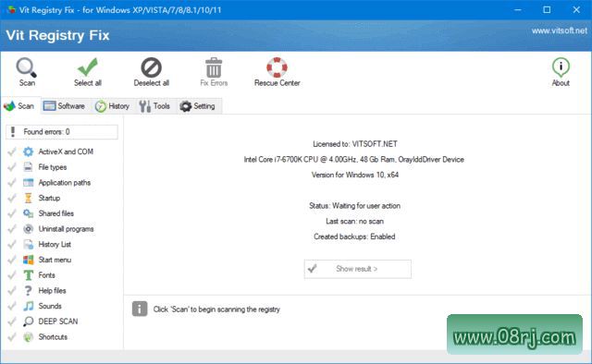Click 'Last scan: no scan' text
Image resolution: width=592 pixels, height=364 pixels.
click(355, 221)
